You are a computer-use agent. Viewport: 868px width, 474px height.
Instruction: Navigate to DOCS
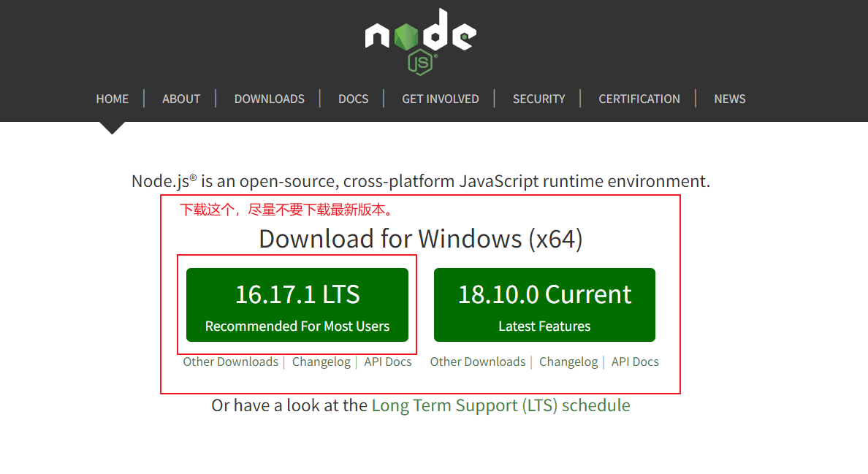pos(353,99)
